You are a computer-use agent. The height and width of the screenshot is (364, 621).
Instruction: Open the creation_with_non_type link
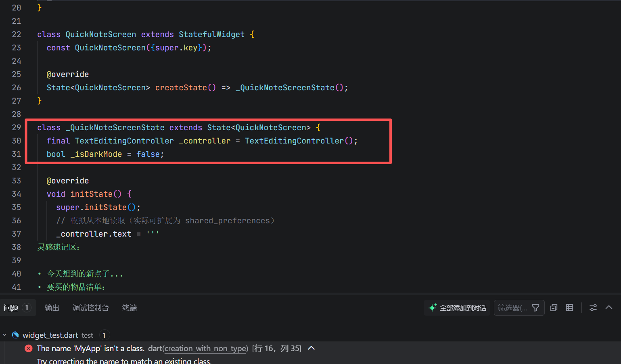point(205,348)
